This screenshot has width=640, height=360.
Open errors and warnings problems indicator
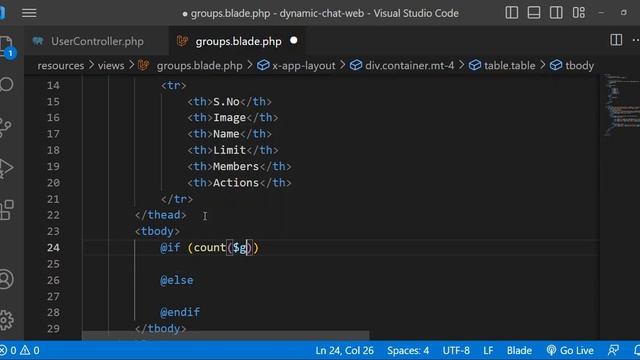tap(20, 350)
